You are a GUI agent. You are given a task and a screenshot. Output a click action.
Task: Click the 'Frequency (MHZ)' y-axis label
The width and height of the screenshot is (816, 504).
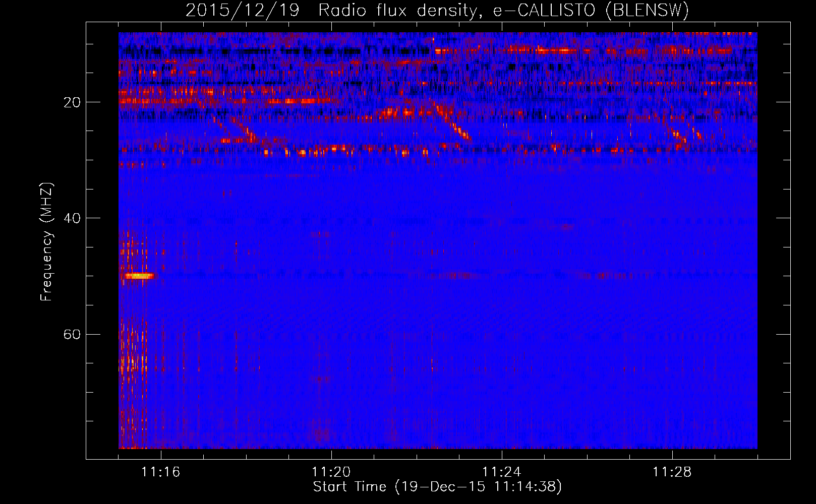tap(46, 242)
